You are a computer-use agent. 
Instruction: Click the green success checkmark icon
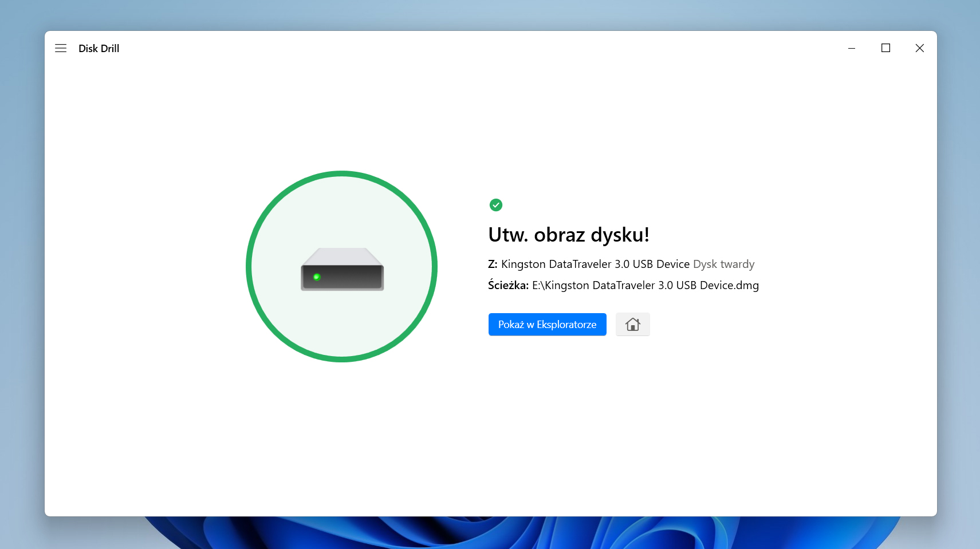tap(496, 205)
